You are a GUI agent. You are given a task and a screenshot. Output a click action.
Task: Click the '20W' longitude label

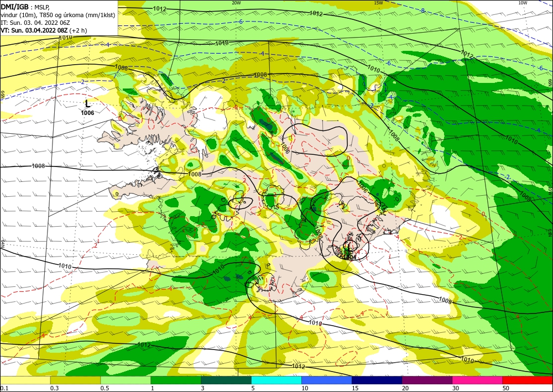(236, 3)
